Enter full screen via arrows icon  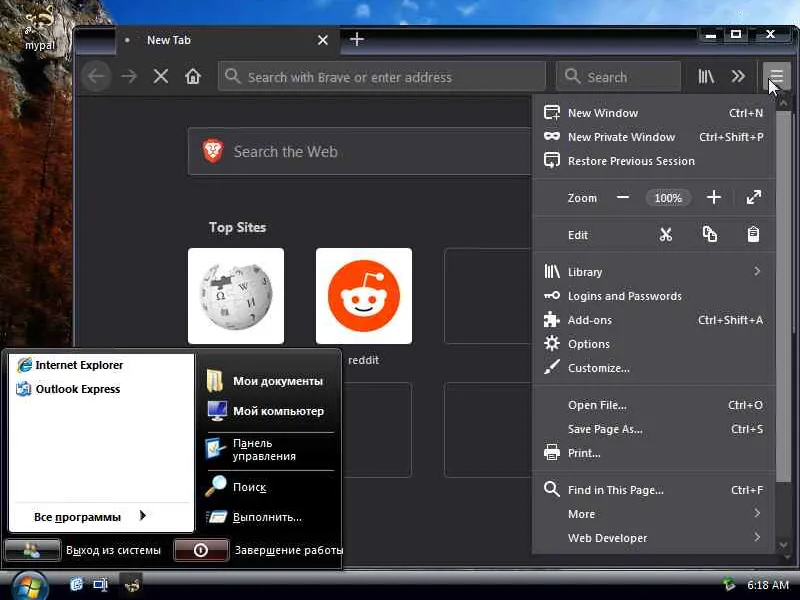point(754,197)
